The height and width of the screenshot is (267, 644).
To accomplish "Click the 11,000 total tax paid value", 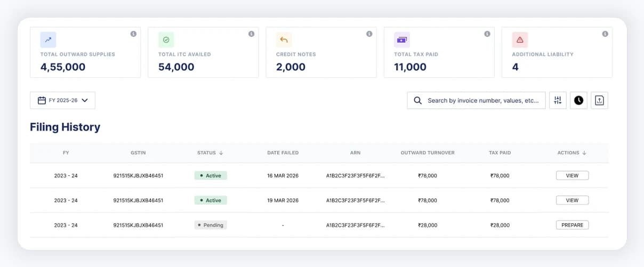I will [x=410, y=67].
